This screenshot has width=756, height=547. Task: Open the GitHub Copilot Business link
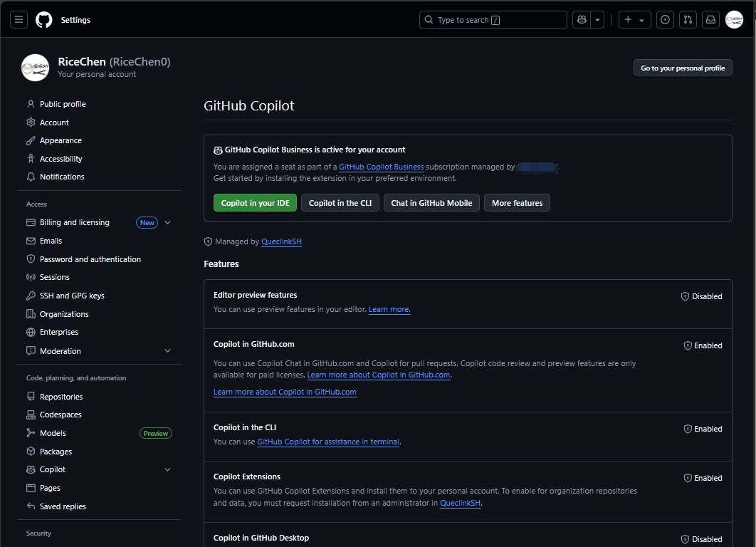382,167
